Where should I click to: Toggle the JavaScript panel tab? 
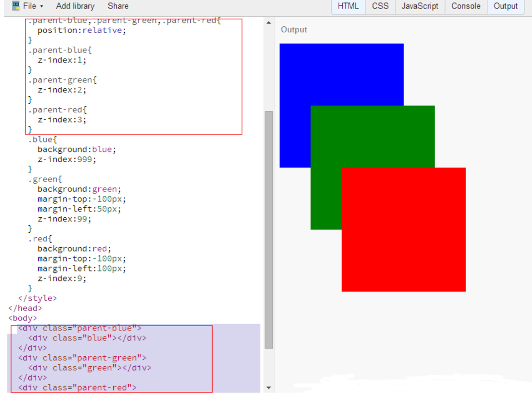click(x=420, y=6)
